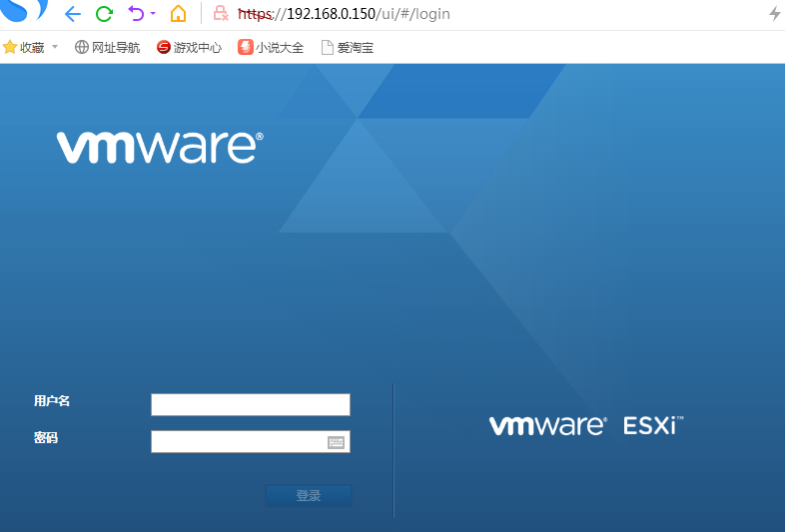Image resolution: width=785 pixels, height=532 pixels.
Task: Open the 爱淘宝 bookmark
Action: (348, 48)
